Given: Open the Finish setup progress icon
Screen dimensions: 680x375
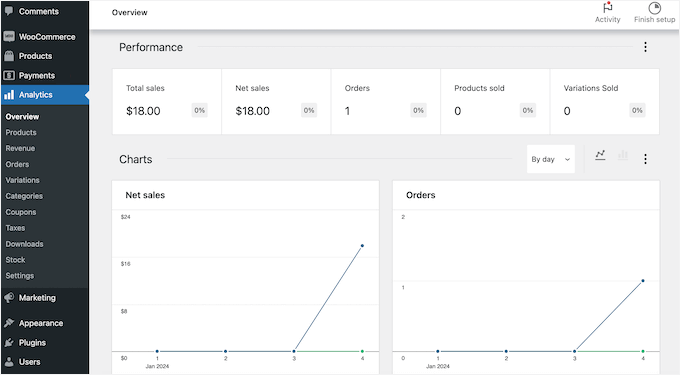Looking at the screenshot, I should pos(654,8).
